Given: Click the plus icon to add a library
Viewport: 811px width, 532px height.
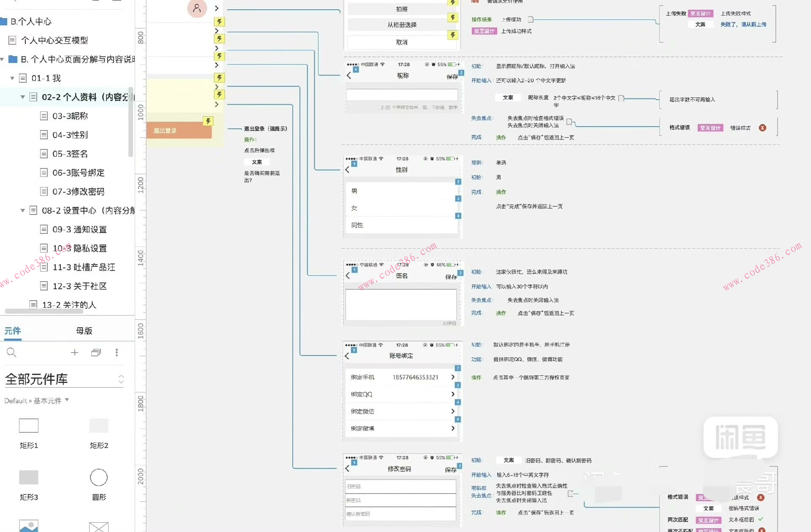Looking at the screenshot, I should (x=74, y=352).
